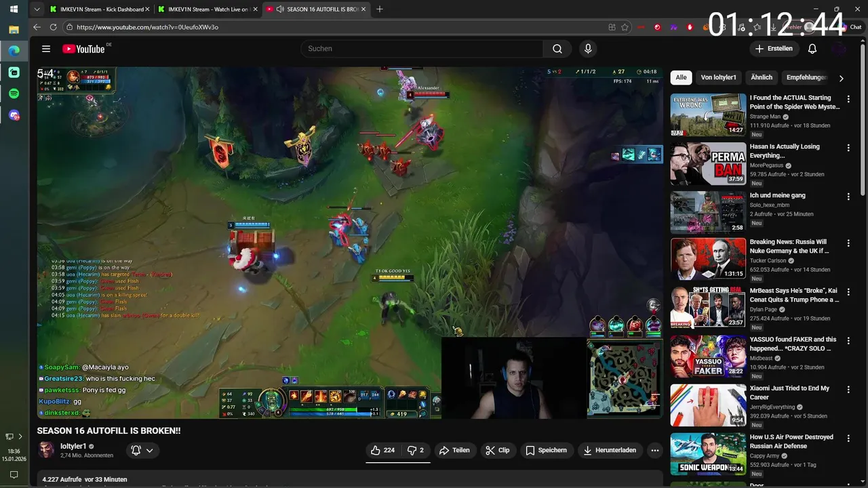
Task: Open the Copilot Chat button
Action: [x=850, y=27]
